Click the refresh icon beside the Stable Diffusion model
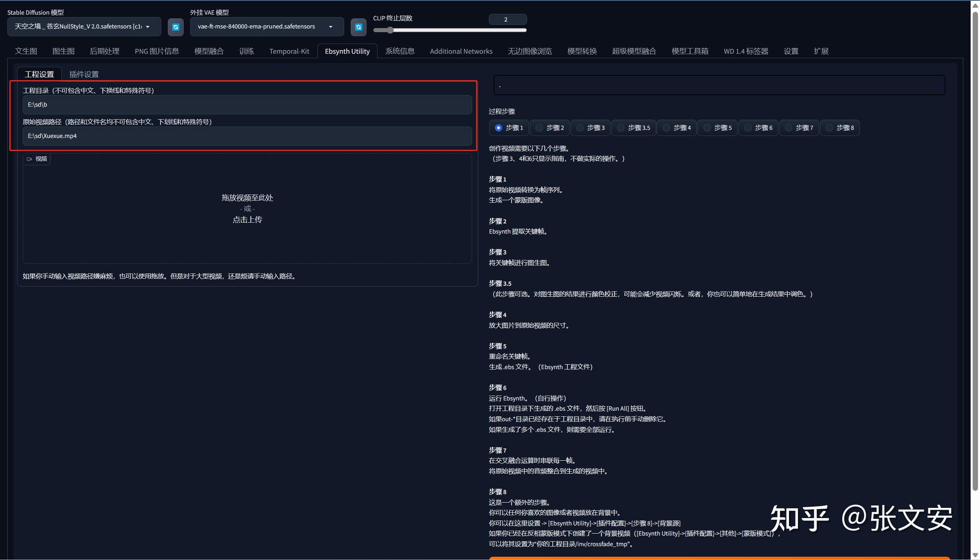 (175, 27)
